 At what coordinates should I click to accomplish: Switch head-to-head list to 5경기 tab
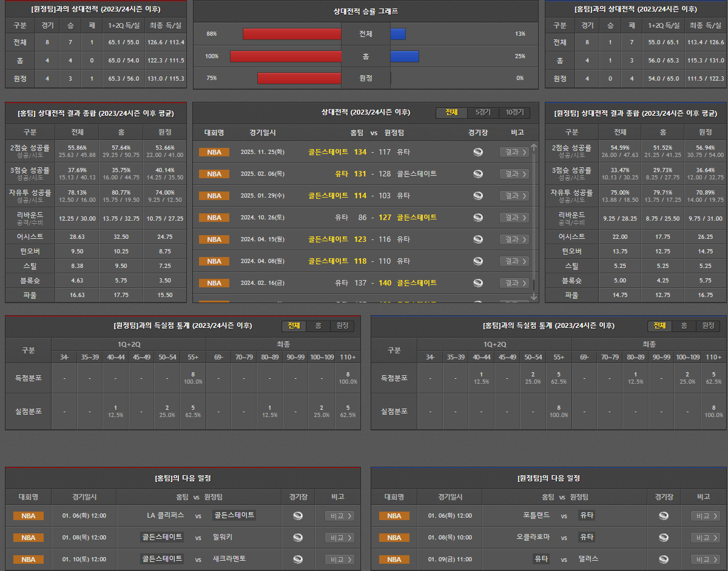483,113
